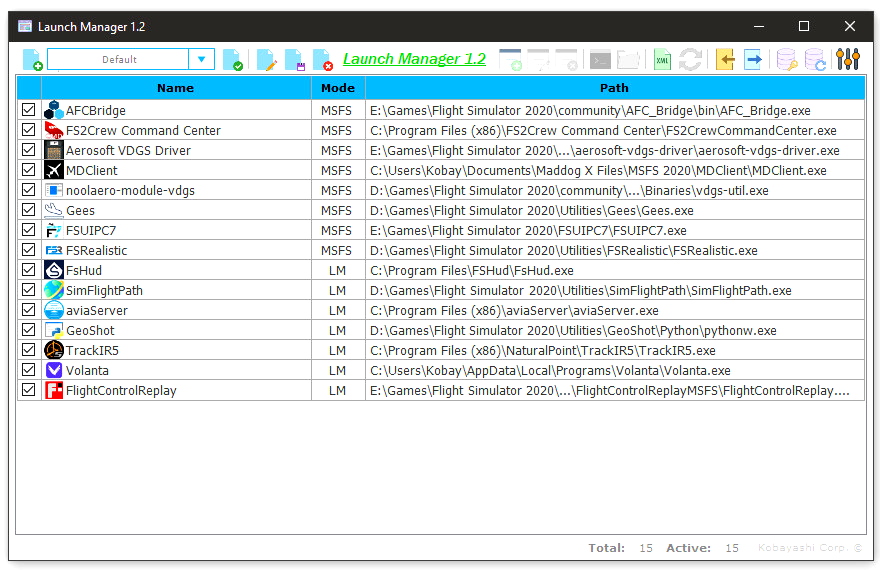Open the profile dropdown arrow
Screen dimensions: 880x570
201,59
